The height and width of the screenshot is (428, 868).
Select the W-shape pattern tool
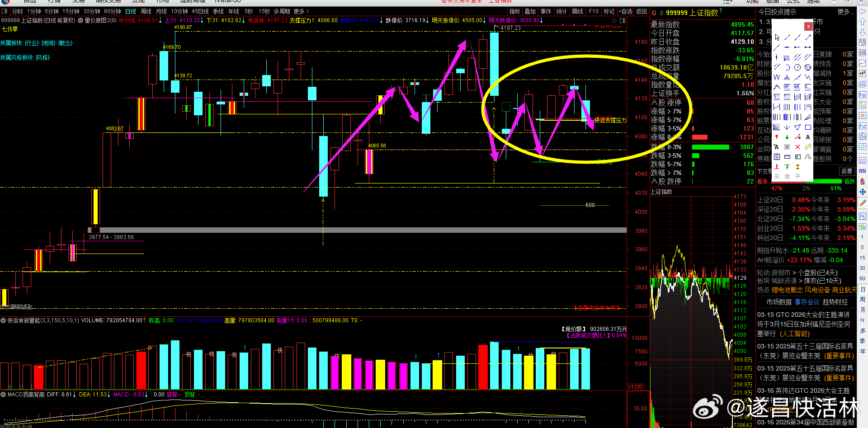[777, 77]
